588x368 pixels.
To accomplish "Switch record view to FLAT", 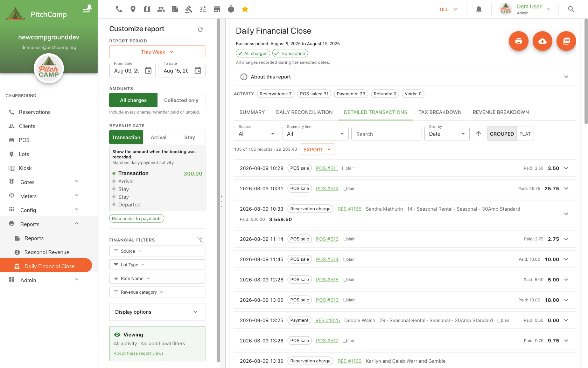I will (525, 134).
